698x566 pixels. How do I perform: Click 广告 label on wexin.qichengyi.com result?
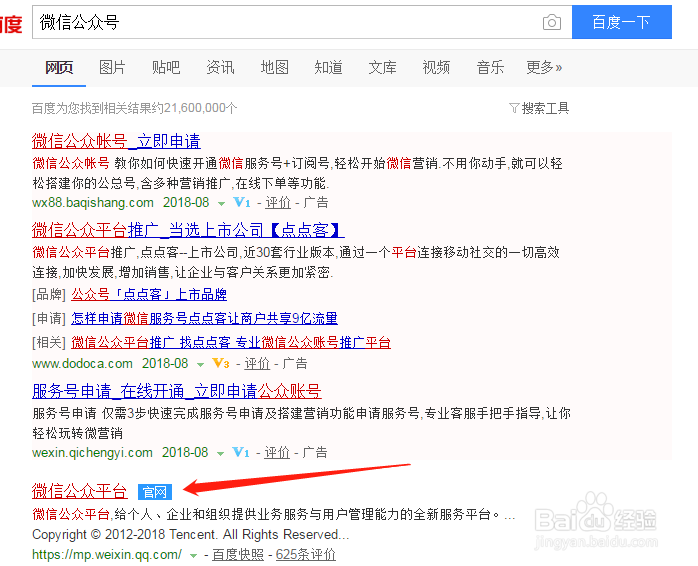coord(315,452)
